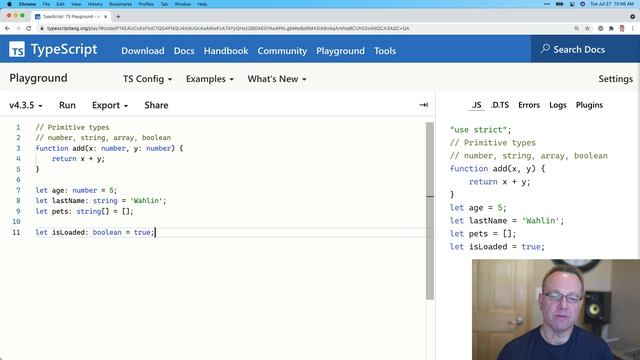
Task: Collapse the sidebar with the arrow icon
Action: click(x=424, y=105)
